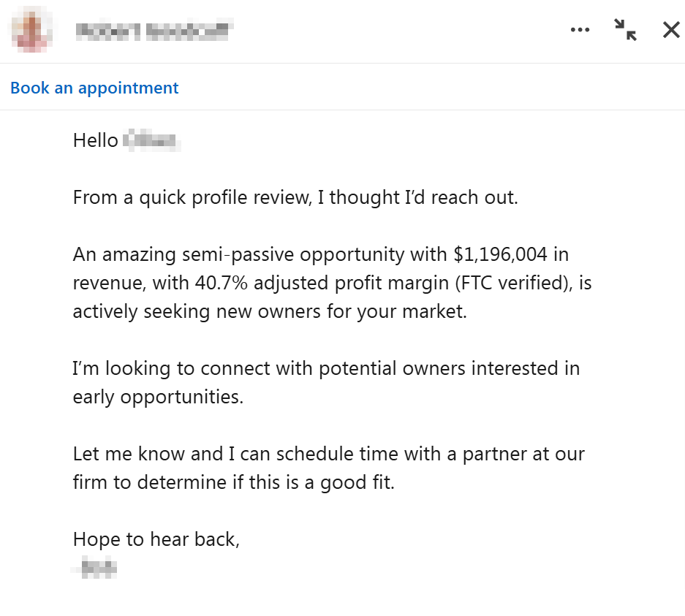Click the sender's profile picture
Viewport: 685px width, 616px height.
[x=31, y=29]
